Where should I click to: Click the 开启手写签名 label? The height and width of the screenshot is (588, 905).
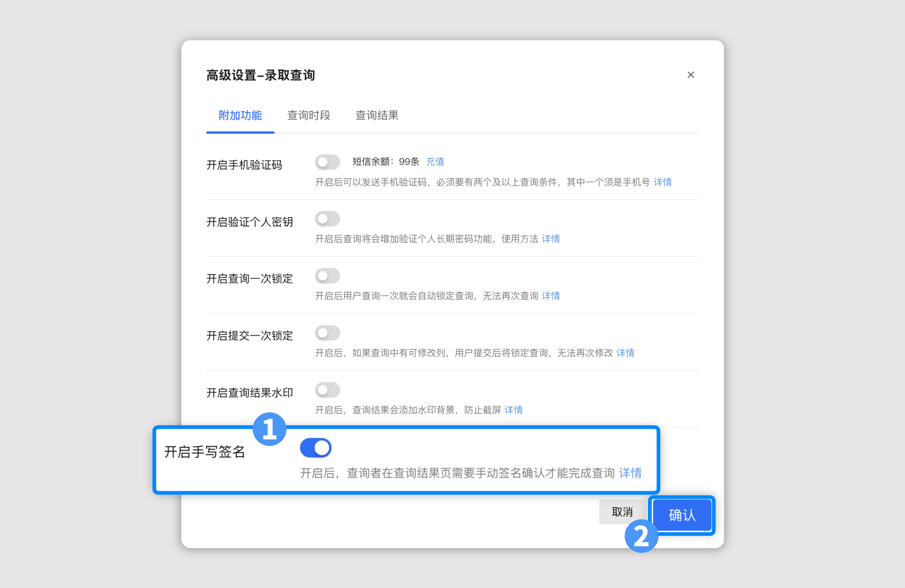204,452
